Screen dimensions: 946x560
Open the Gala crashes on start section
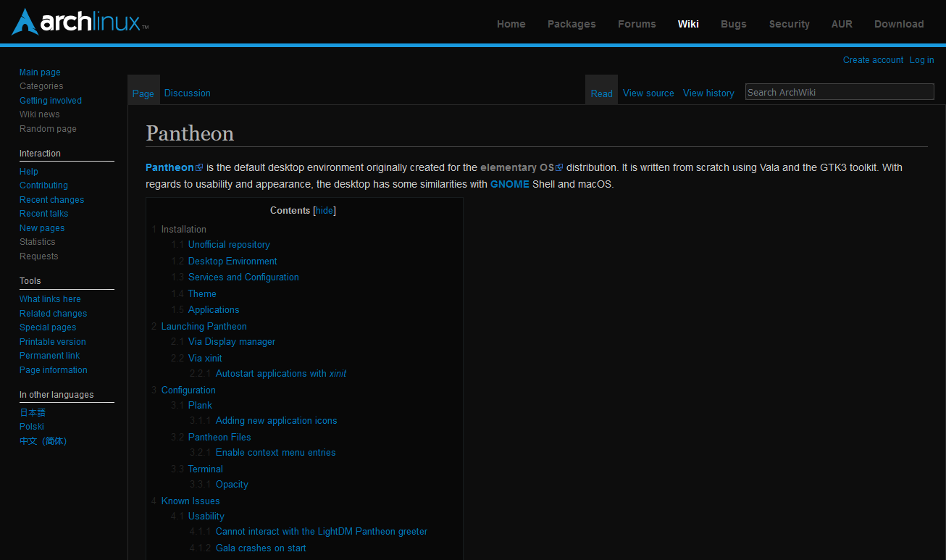(260, 548)
